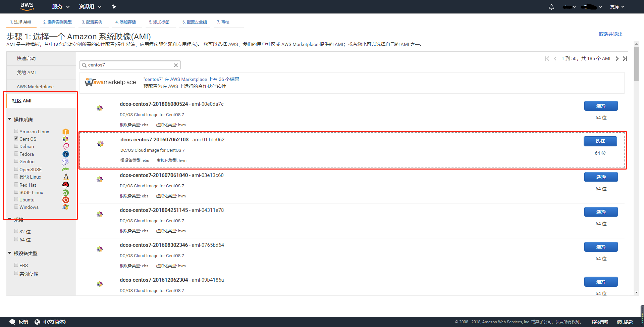
Task: Open the 3. 配置实例 step tab
Action: pos(92,22)
